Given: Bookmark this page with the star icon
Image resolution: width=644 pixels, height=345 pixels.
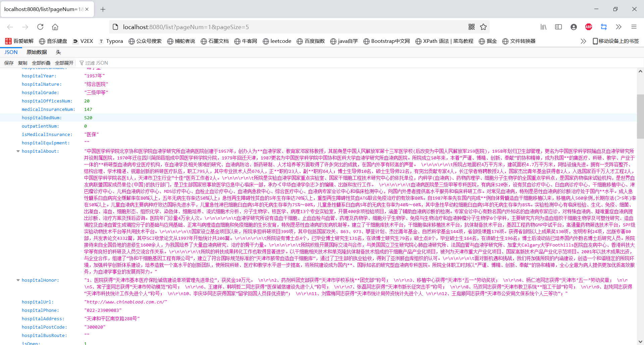Looking at the screenshot, I should [483, 27].
